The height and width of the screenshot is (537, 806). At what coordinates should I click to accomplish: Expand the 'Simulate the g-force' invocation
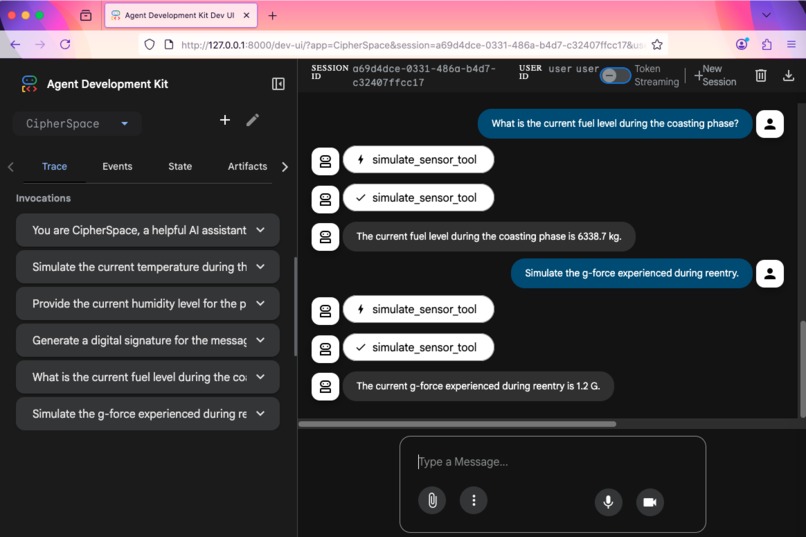(148, 414)
